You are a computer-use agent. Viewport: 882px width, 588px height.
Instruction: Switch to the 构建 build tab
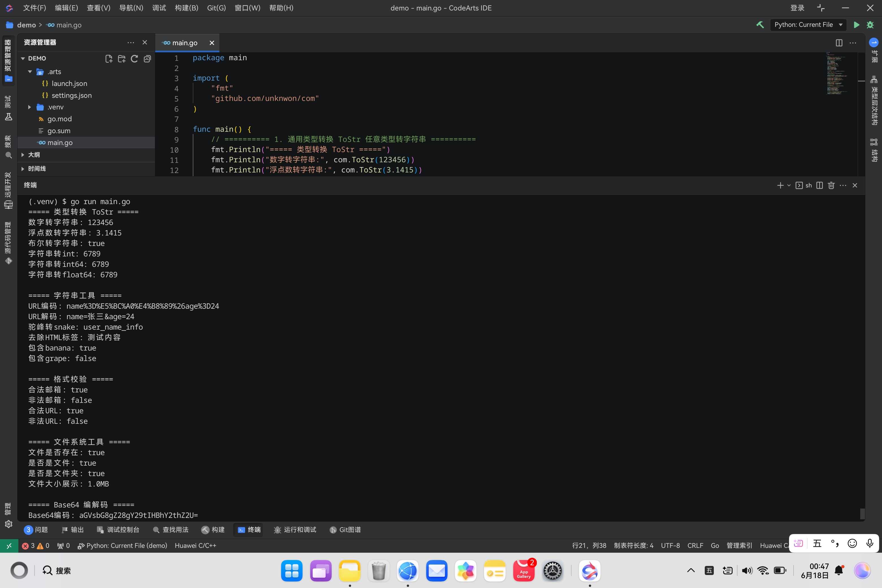point(213,529)
